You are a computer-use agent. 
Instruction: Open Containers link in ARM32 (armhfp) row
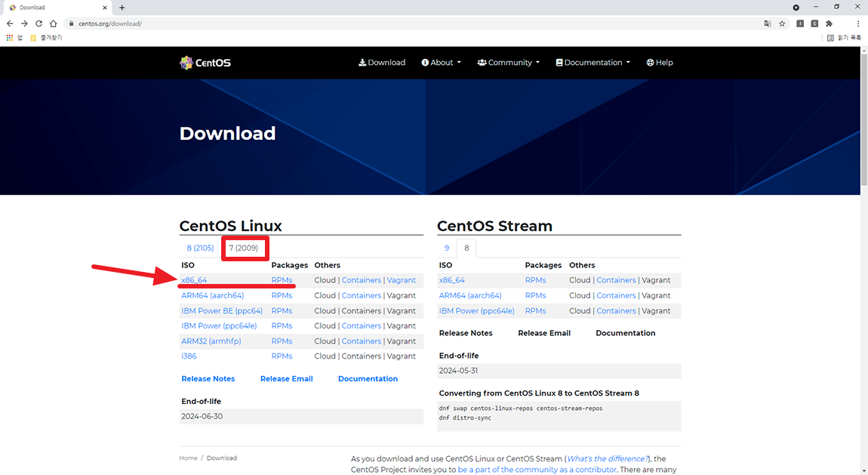pos(362,341)
